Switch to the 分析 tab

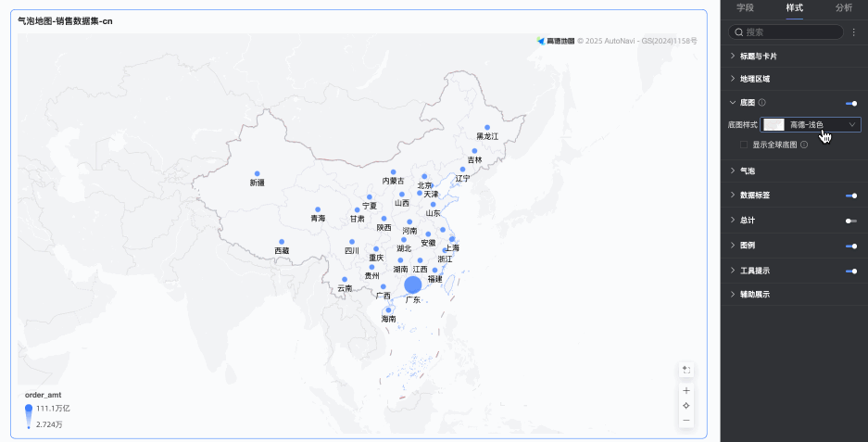coord(844,7)
